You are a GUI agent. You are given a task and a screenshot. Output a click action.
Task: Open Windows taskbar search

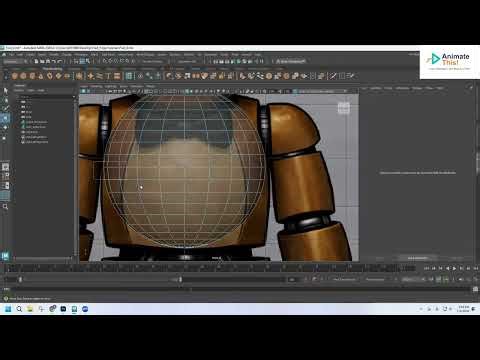coord(19,309)
